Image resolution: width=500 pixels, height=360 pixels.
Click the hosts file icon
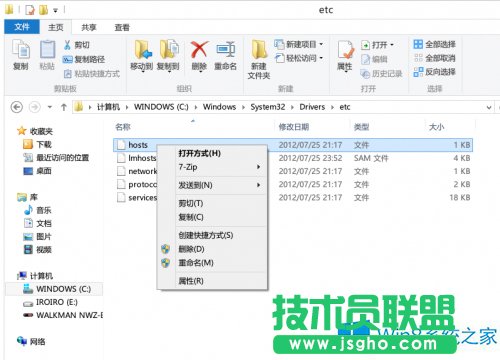click(x=121, y=145)
